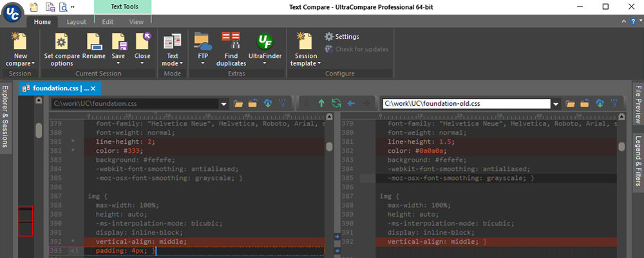Open the Text mode dropdown

(173, 63)
